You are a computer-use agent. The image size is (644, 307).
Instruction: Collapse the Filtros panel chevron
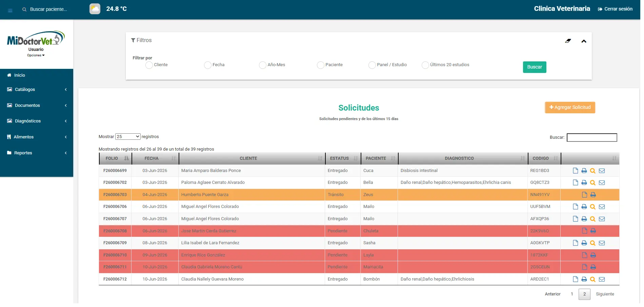tap(584, 41)
